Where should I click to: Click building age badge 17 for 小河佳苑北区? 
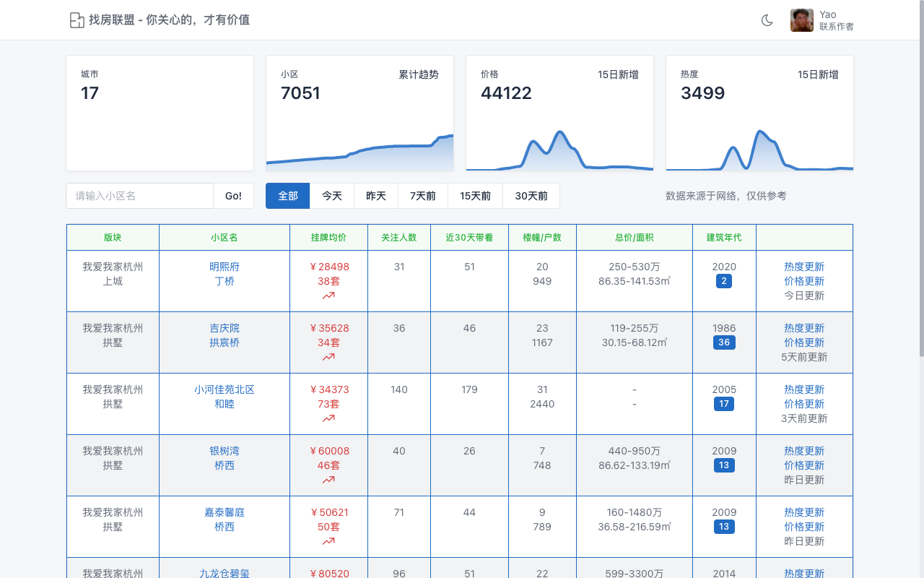(x=724, y=404)
